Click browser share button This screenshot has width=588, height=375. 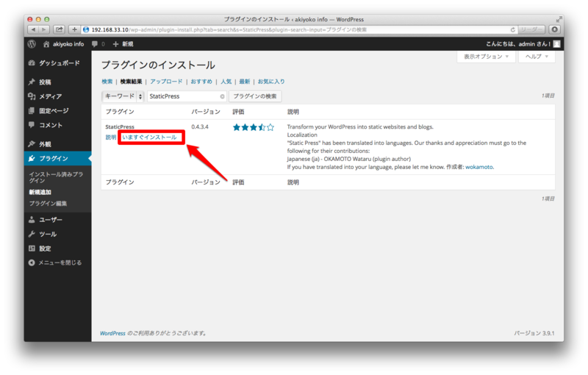tap(60, 29)
